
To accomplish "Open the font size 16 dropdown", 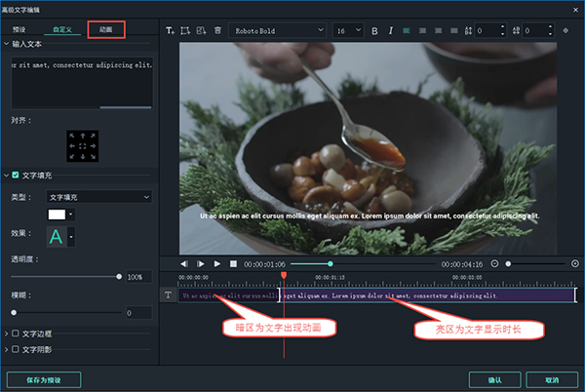I will pos(347,30).
